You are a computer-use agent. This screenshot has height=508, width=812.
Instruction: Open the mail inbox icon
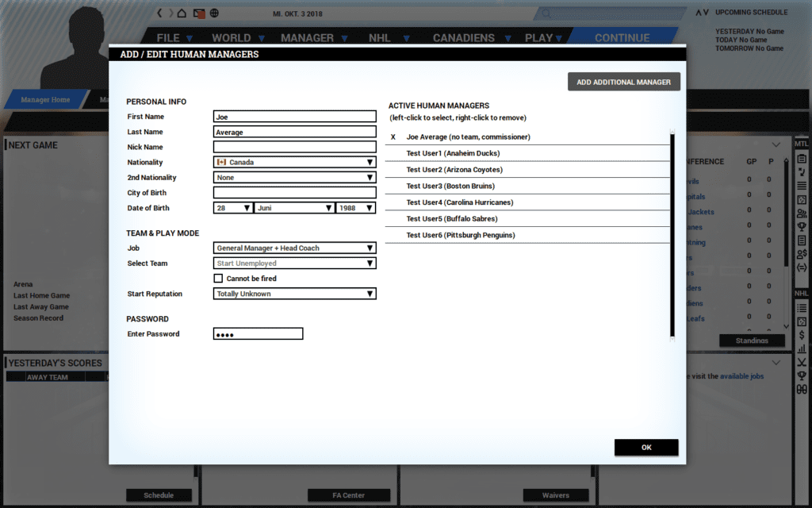point(199,13)
